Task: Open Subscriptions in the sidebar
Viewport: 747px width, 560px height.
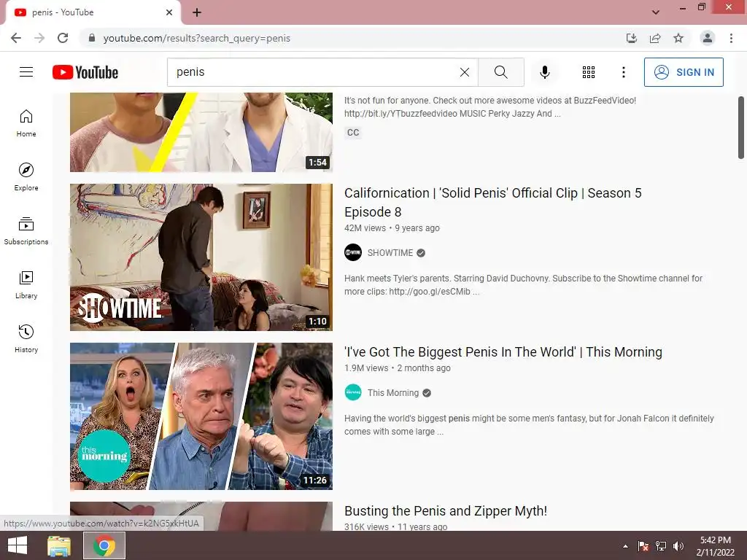Action: point(26,231)
